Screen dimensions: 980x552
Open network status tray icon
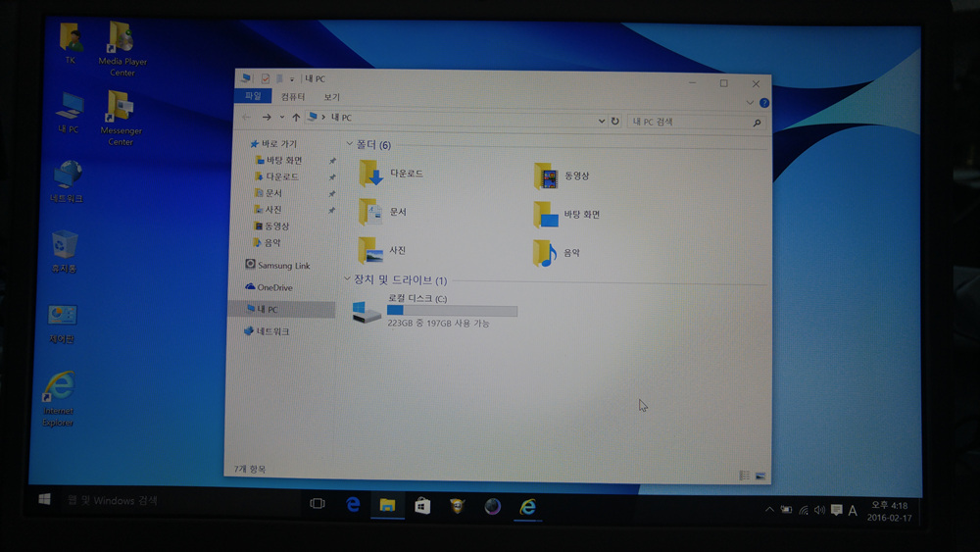coord(804,510)
